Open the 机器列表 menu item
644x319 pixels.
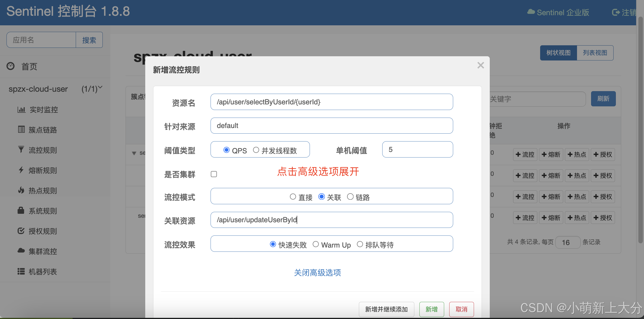click(x=43, y=271)
